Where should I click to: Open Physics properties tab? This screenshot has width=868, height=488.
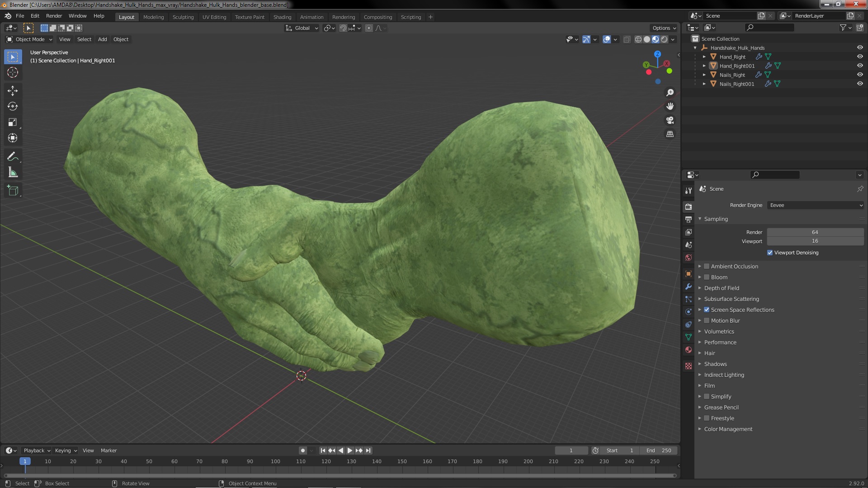(x=689, y=312)
